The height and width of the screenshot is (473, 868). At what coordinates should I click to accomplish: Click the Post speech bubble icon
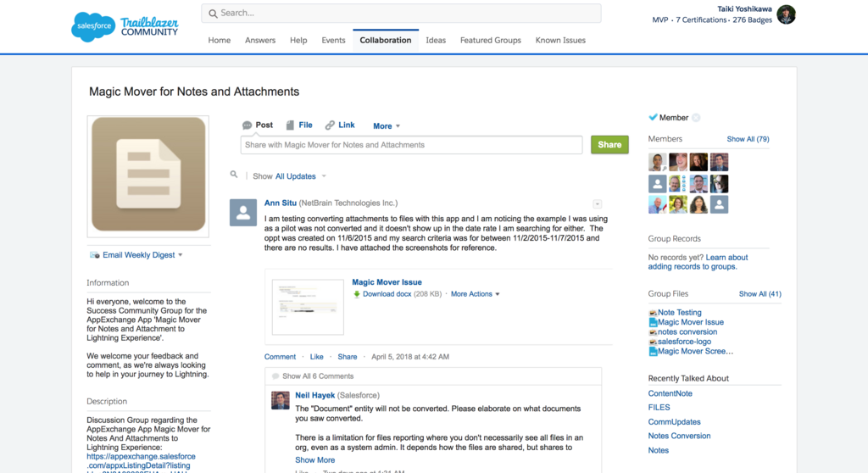247,125
